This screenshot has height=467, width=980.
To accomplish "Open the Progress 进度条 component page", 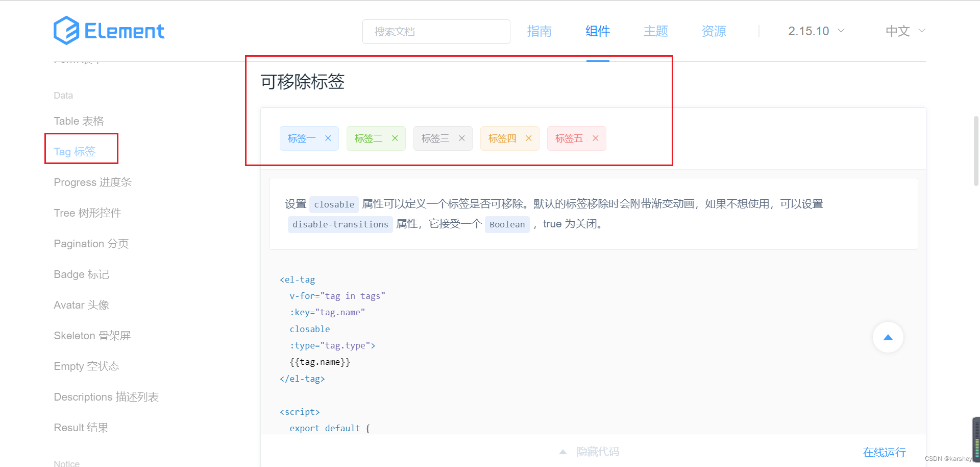I will point(92,182).
